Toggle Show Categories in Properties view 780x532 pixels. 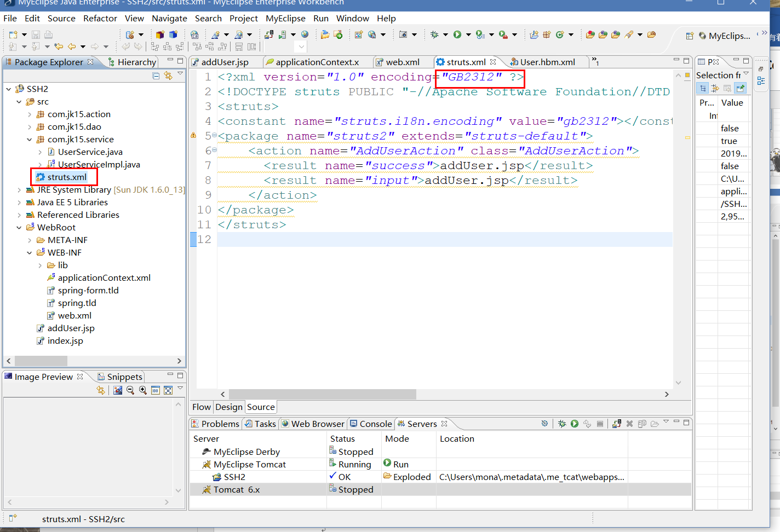(x=703, y=88)
